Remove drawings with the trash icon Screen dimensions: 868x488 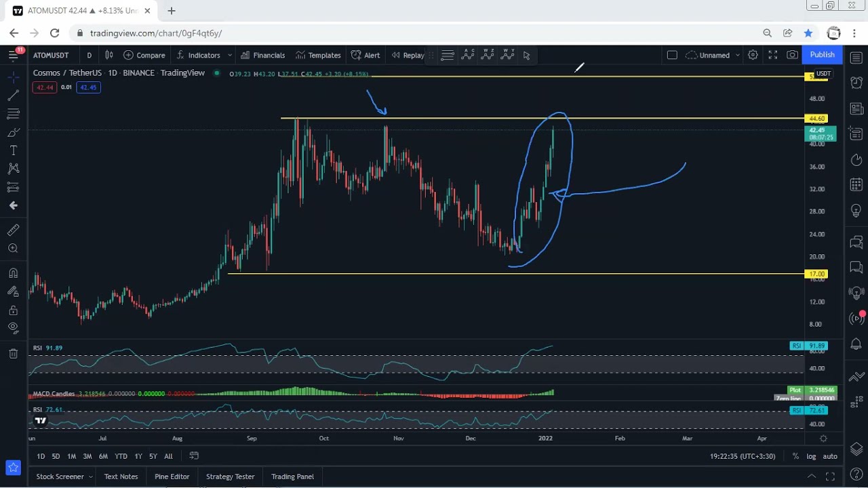tap(13, 353)
